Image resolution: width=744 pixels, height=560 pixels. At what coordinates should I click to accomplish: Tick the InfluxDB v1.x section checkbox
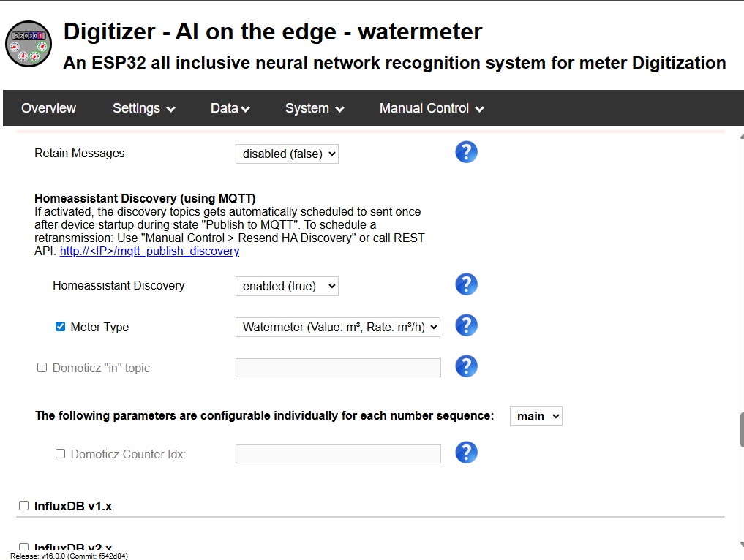coord(23,505)
